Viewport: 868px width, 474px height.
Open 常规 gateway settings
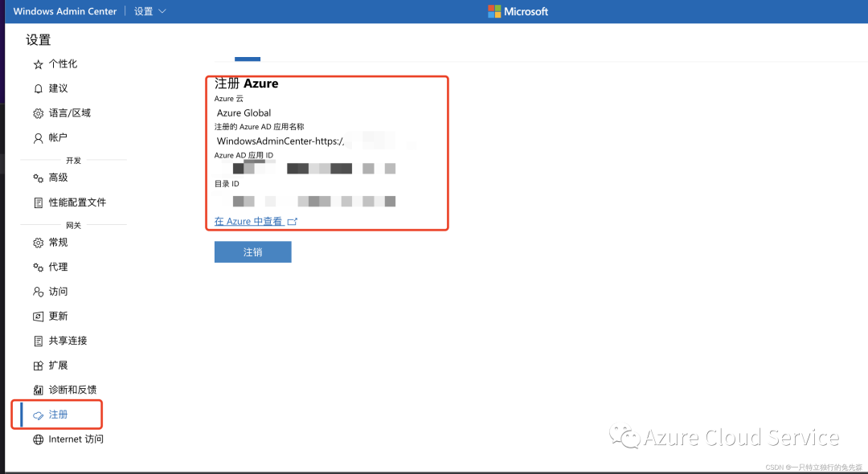[x=58, y=243]
